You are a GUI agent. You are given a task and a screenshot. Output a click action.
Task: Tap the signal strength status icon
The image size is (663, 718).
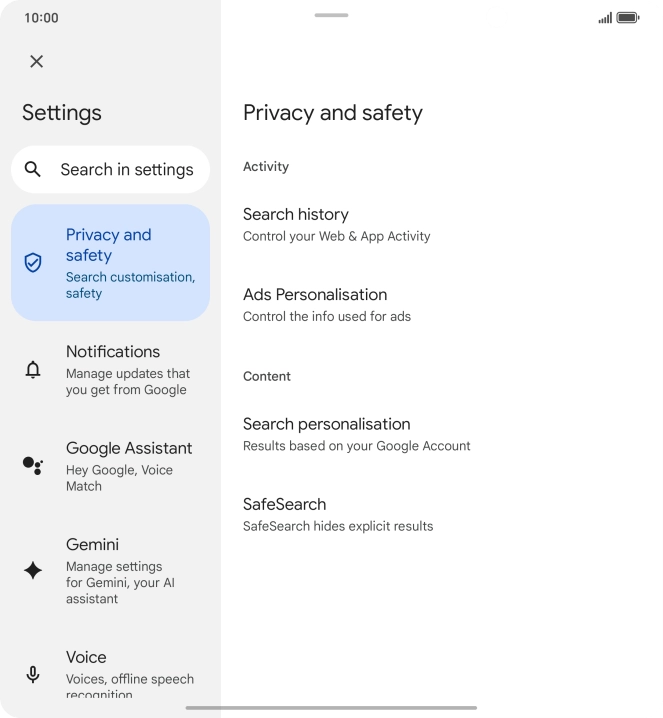604,18
